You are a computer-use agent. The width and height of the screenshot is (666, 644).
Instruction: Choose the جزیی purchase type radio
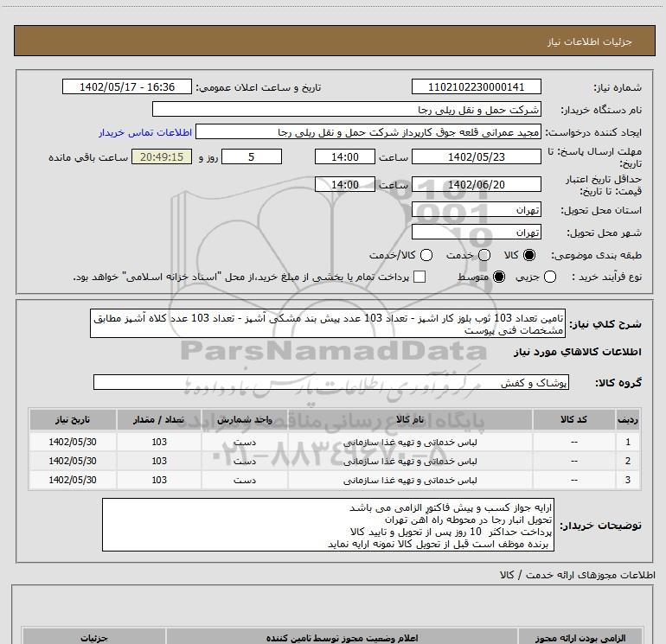coord(549,277)
